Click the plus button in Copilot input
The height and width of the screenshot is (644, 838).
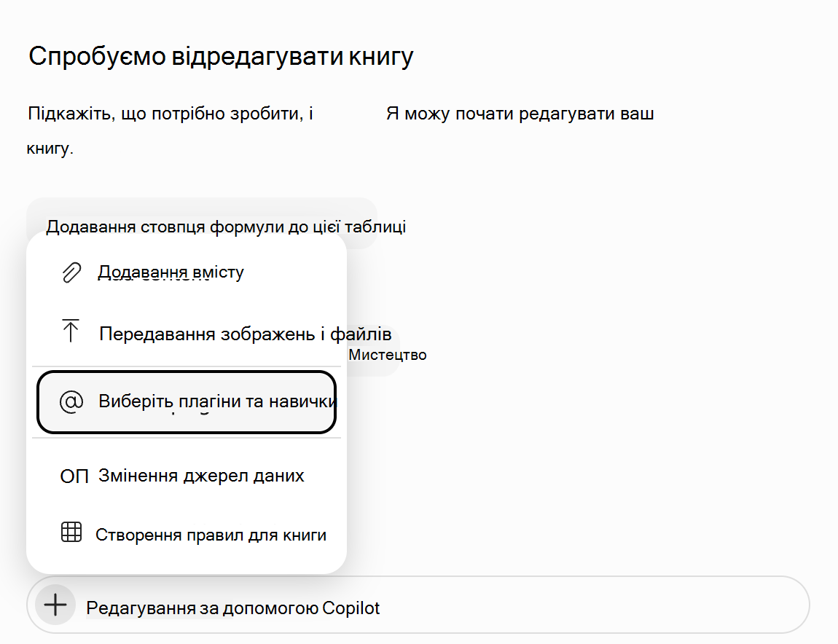pyautogui.click(x=55, y=605)
